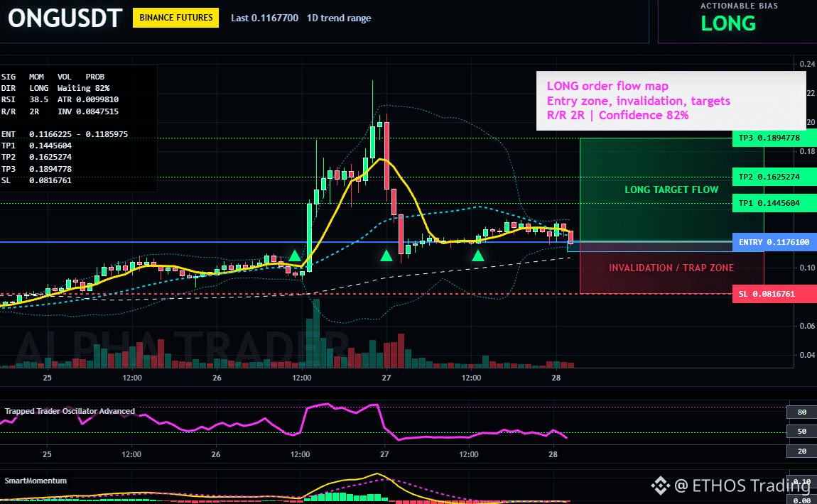The height and width of the screenshot is (504, 817).
Task: Click the ONGUSDT symbol title
Action: [65, 18]
